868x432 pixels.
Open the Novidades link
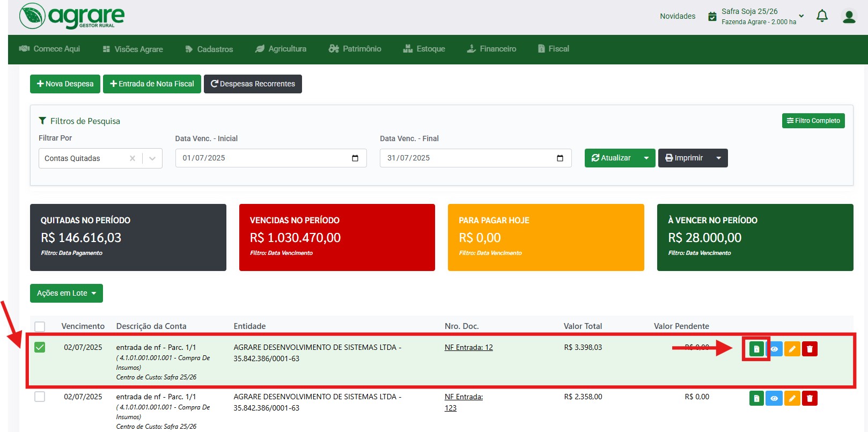[x=678, y=16]
